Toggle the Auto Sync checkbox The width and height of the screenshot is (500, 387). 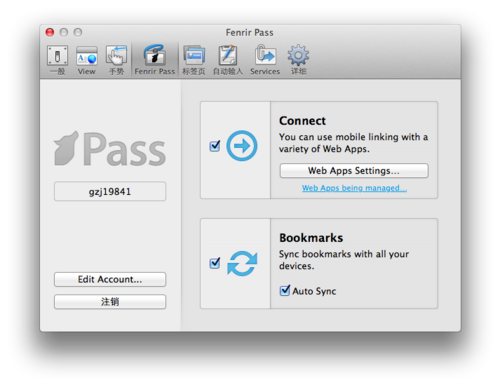click(x=285, y=291)
